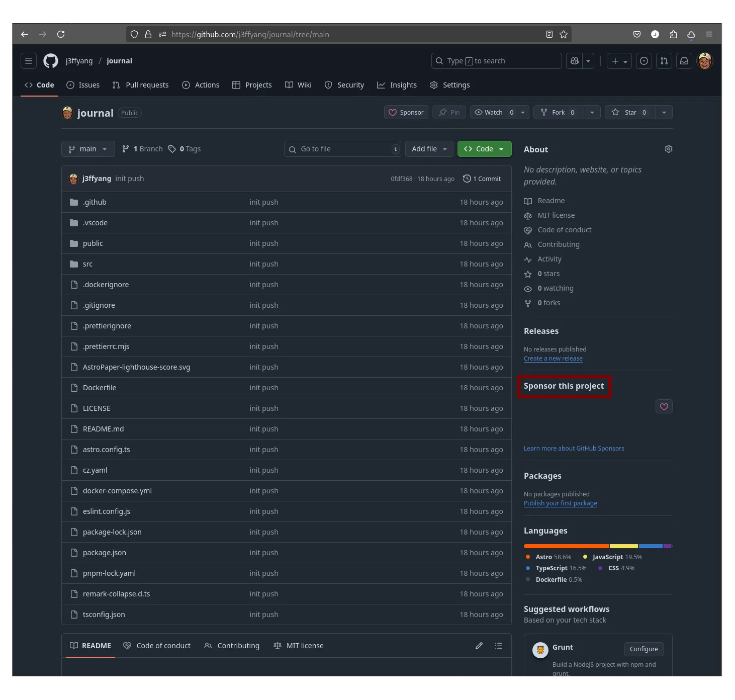Open the Firefox application menu
The image size is (735, 700).
709,34
